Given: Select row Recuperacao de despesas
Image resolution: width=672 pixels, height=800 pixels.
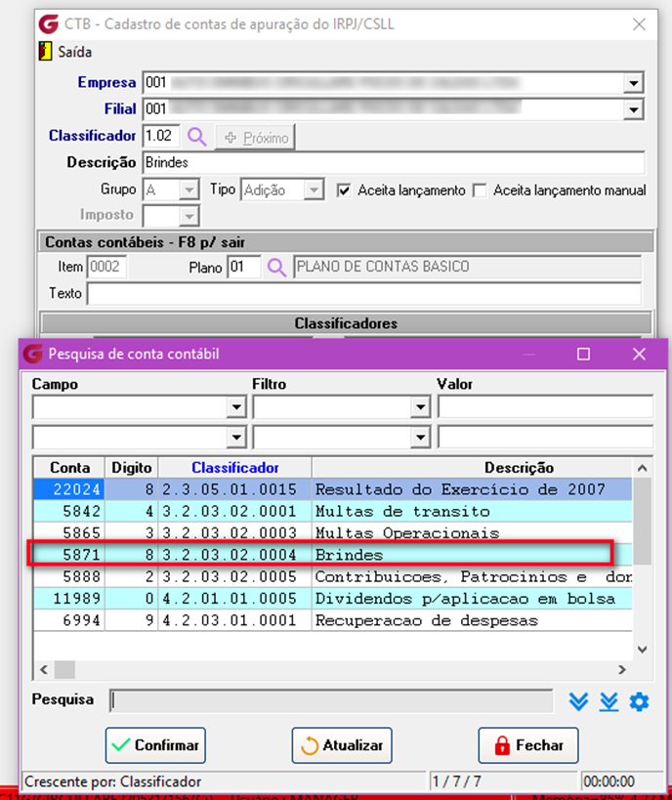Looking at the screenshot, I should point(333,620).
